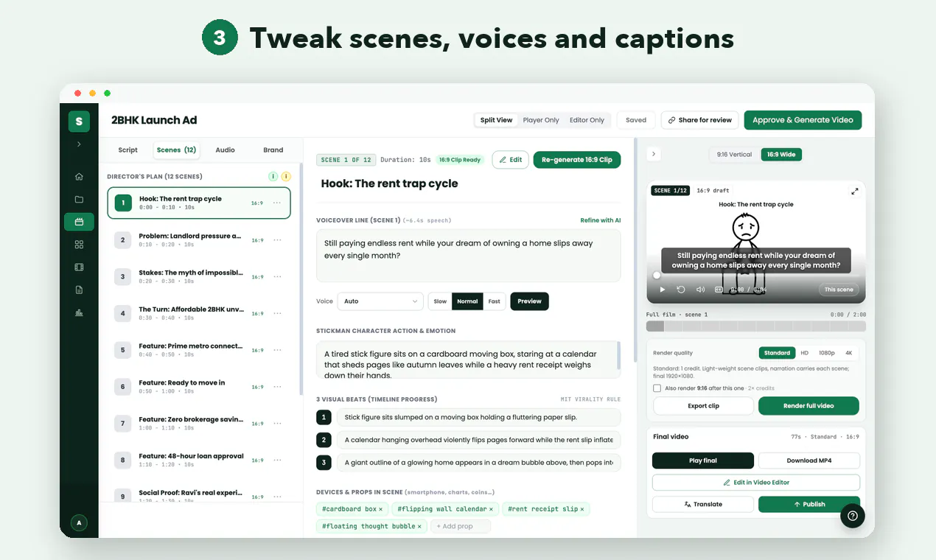Image resolution: width=936 pixels, height=560 pixels.
Task: Set voice speed to Slow
Action: point(440,301)
